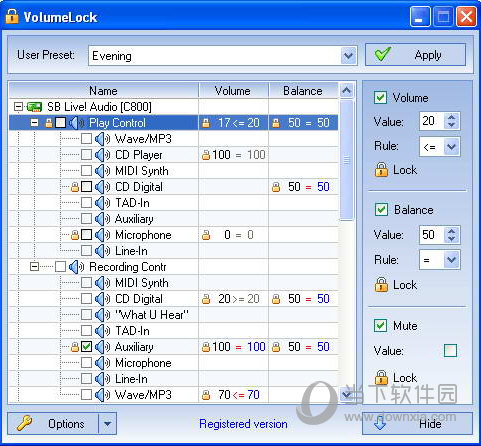Select the playback MIDI Synth row
This screenshot has width=481, height=446.
click(173, 171)
